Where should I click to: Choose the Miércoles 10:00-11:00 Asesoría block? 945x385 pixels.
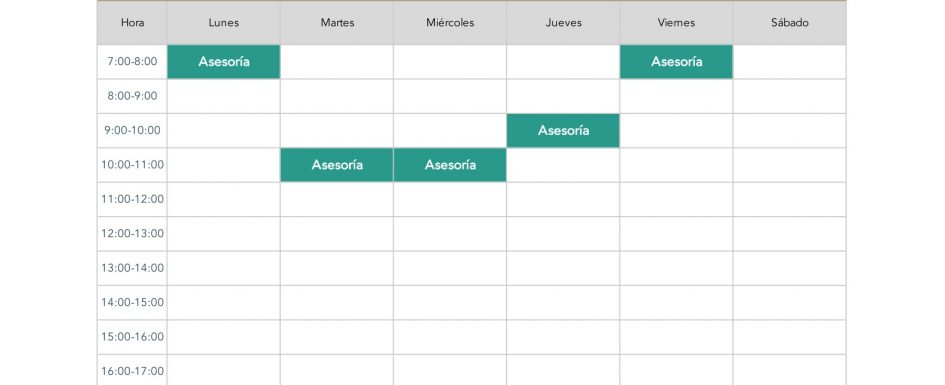pyautogui.click(x=450, y=164)
